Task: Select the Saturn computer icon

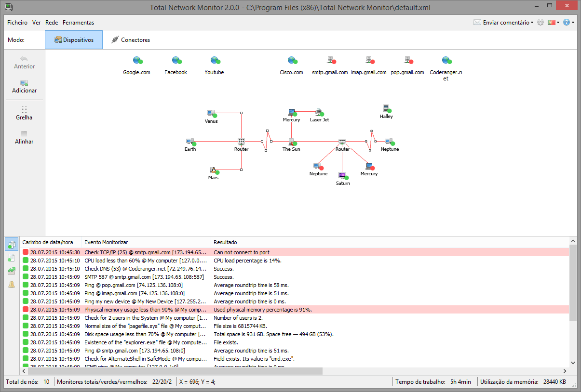Action: click(x=342, y=175)
